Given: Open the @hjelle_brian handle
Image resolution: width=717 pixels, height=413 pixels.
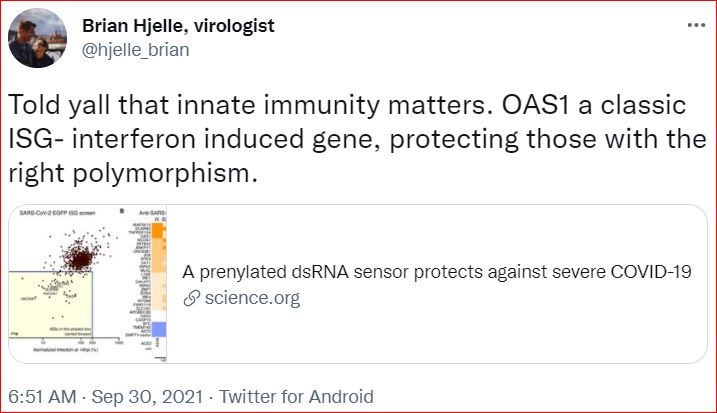Looking at the screenshot, I should tap(135, 50).
